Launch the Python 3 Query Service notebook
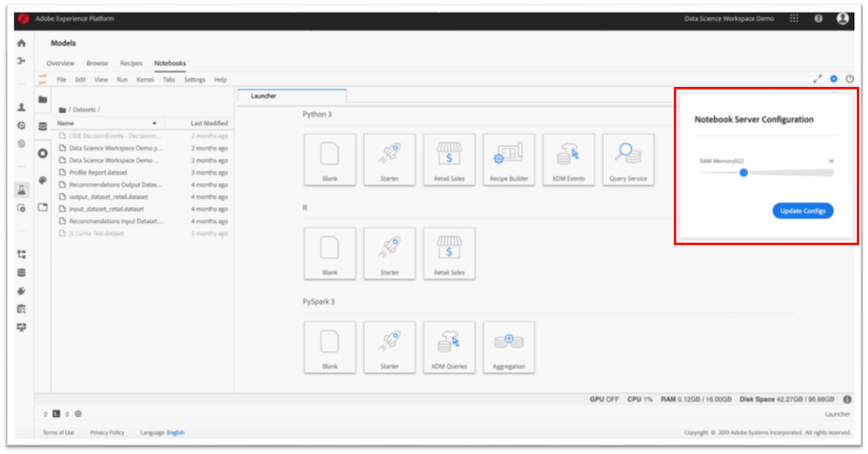Screen dimensions: 868x454 pyautogui.click(x=627, y=159)
